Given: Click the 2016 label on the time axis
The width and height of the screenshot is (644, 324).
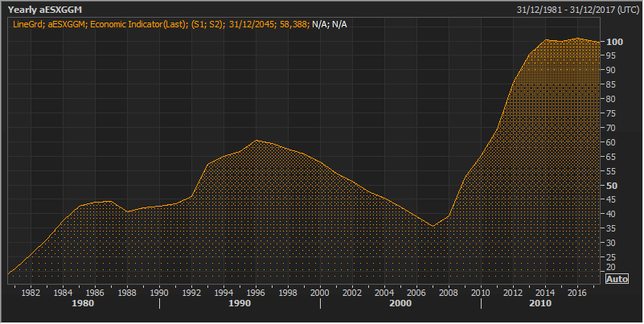Looking at the screenshot, I should pyautogui.click(x=577, y=292).
